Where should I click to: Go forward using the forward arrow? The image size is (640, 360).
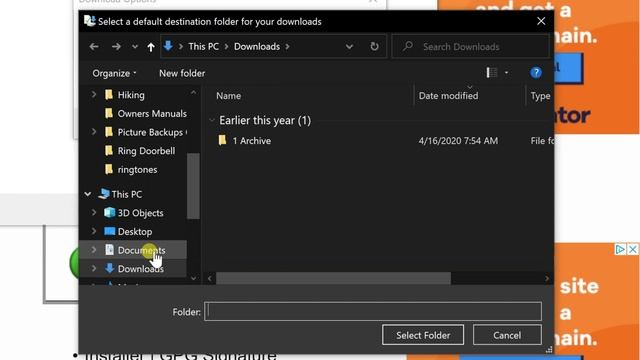(x=116, y=47)
